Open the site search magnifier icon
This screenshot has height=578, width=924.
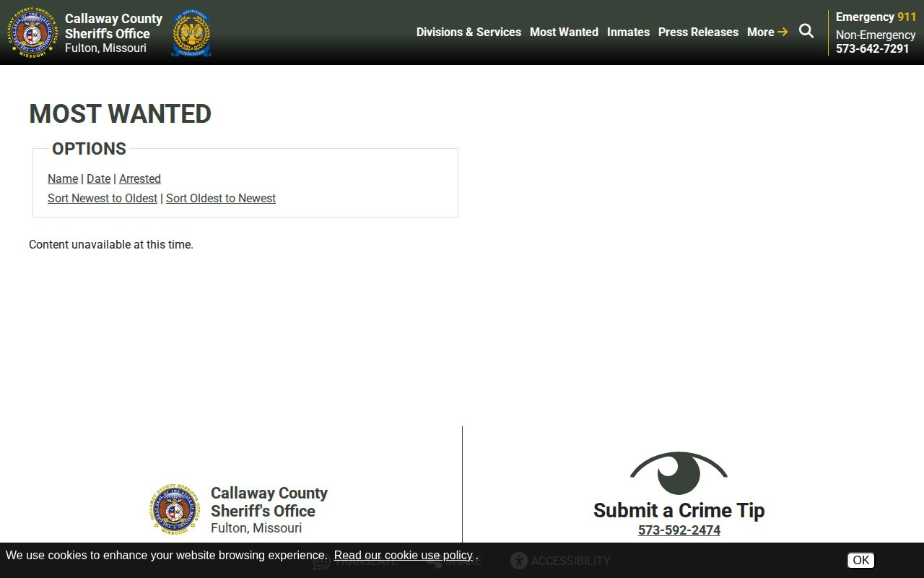tap(806, 31)
